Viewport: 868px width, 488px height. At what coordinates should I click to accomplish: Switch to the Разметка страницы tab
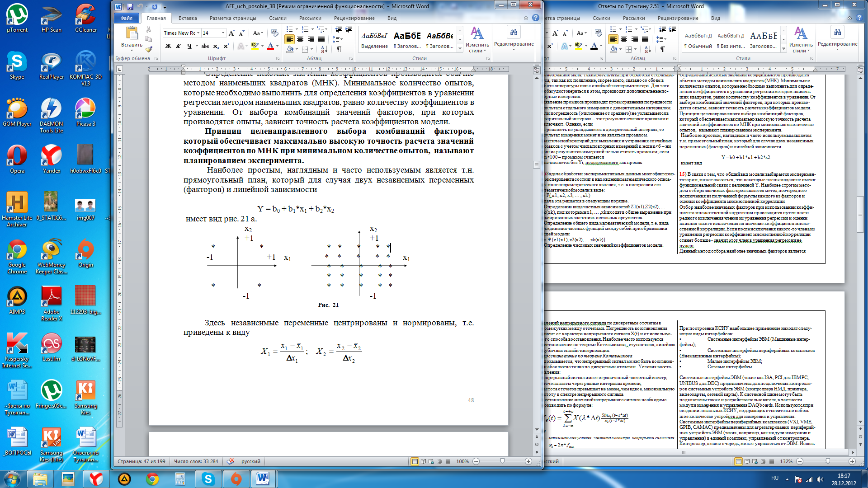233,18
